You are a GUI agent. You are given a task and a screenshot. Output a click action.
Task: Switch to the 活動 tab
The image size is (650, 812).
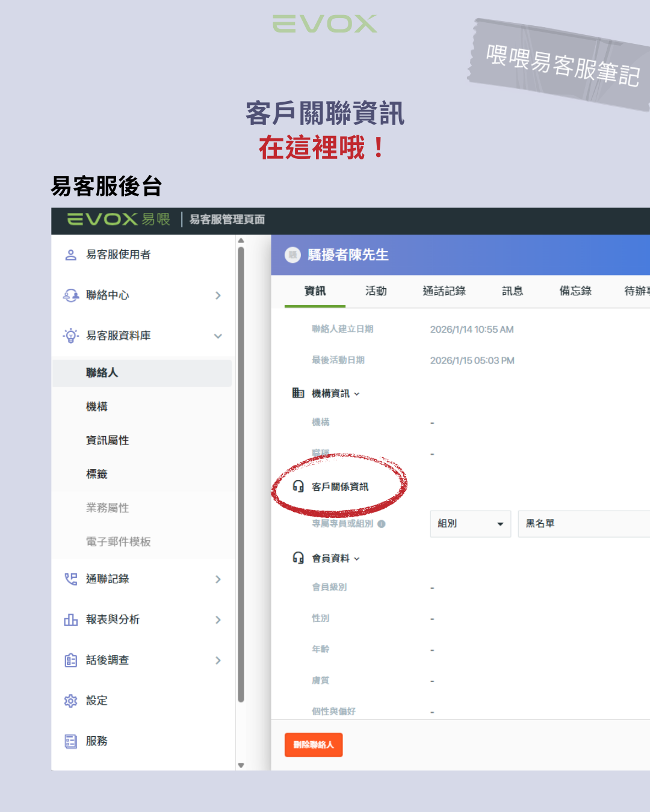click(376, 291)
